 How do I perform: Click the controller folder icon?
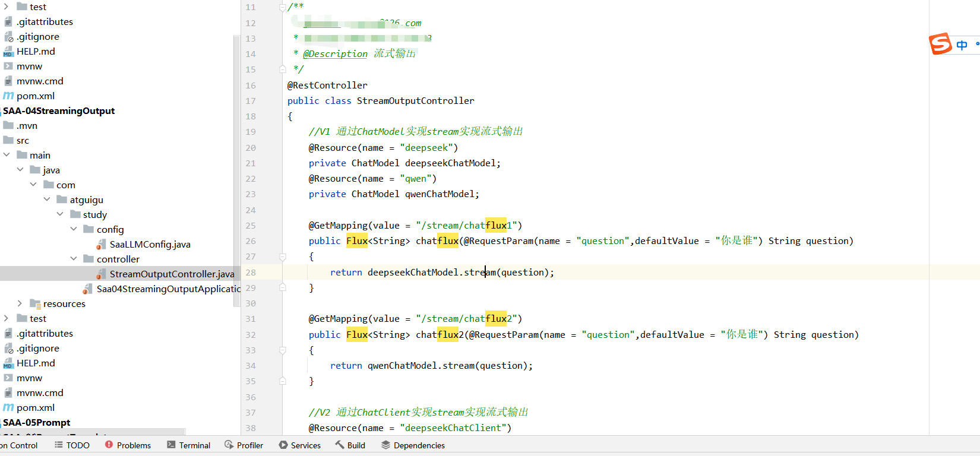[88, 259]
